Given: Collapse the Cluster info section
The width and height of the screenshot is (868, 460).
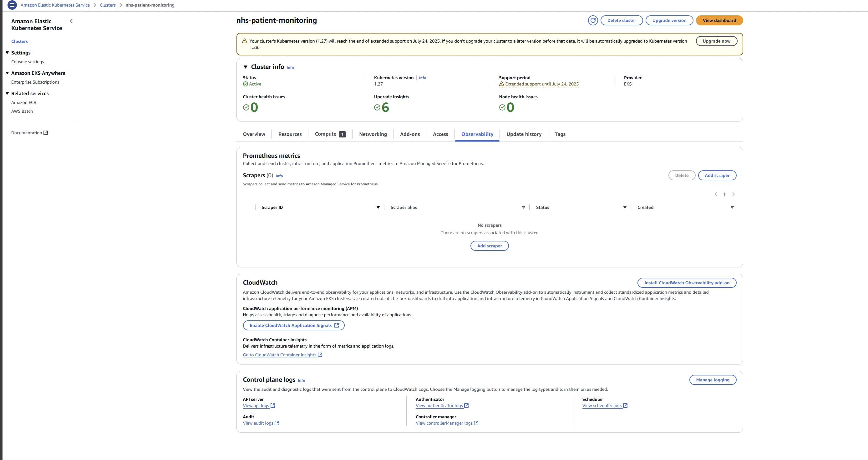Looking at the screenshot, I should point(246,67).
